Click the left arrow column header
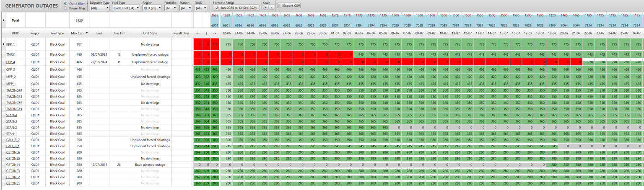 click(x=197, y=33)
